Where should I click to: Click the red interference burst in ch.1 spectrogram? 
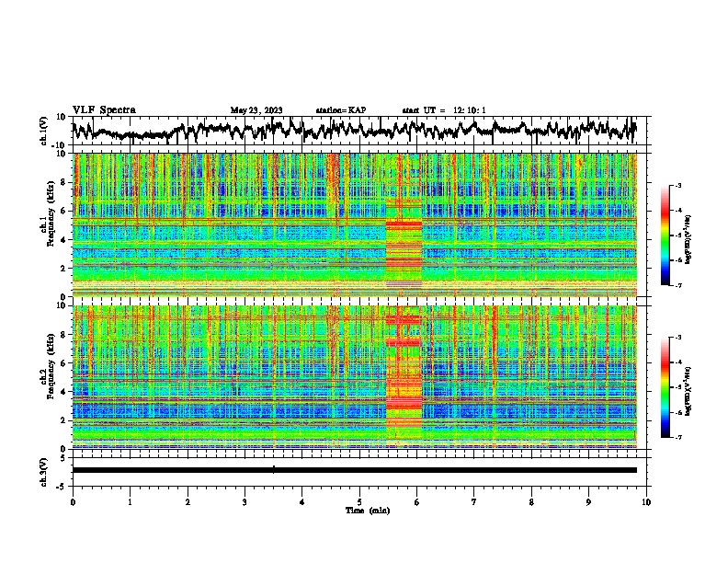coord(404,225)
